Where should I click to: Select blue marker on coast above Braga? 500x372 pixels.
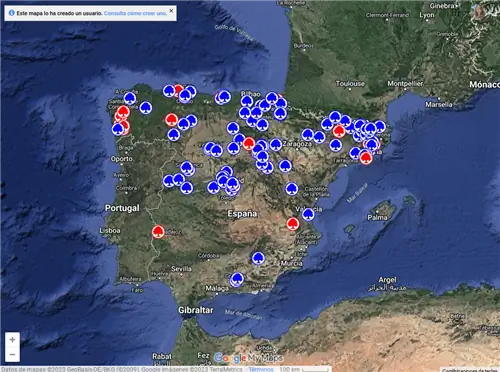pos(118,129)
